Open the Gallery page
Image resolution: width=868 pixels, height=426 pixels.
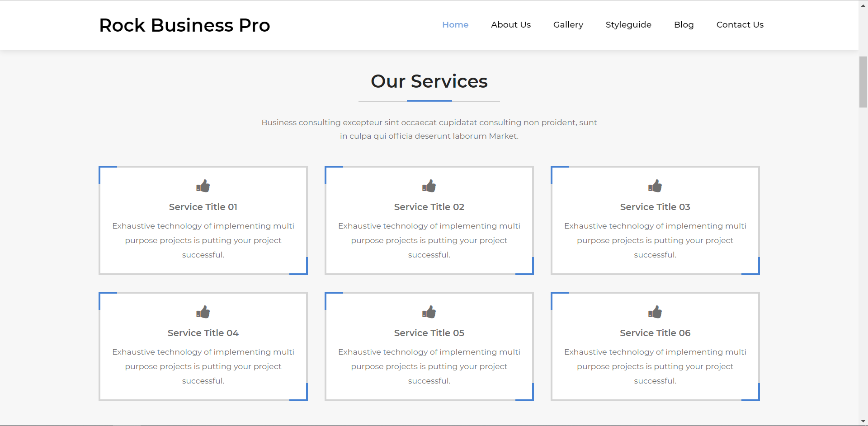[x=568, y=25]
